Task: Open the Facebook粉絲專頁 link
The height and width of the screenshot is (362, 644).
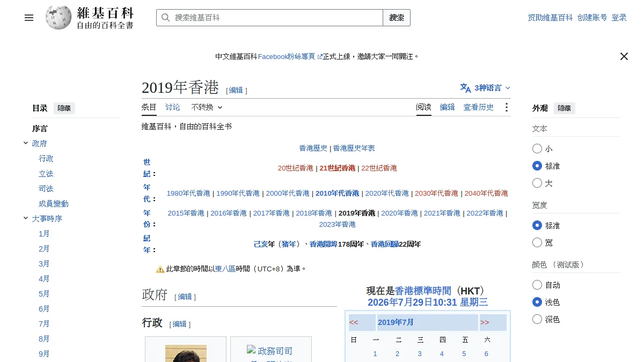Action: [290, 56]
